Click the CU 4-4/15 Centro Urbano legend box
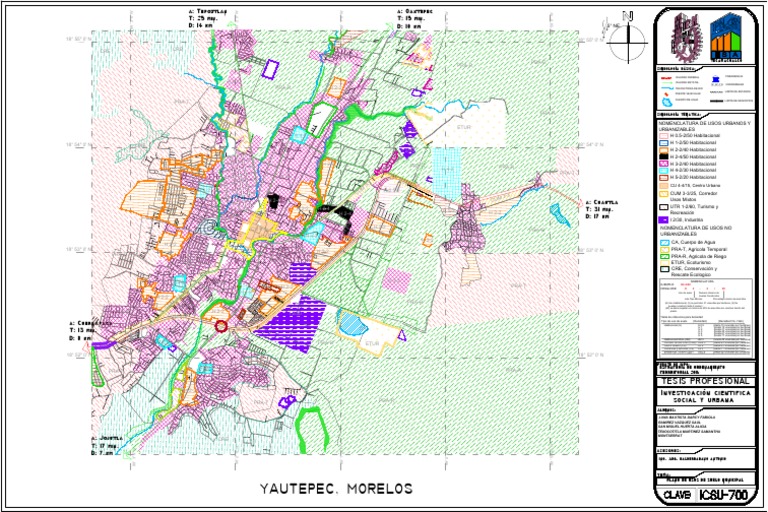Viewport: 768px width, 512px height. point(661,184)
